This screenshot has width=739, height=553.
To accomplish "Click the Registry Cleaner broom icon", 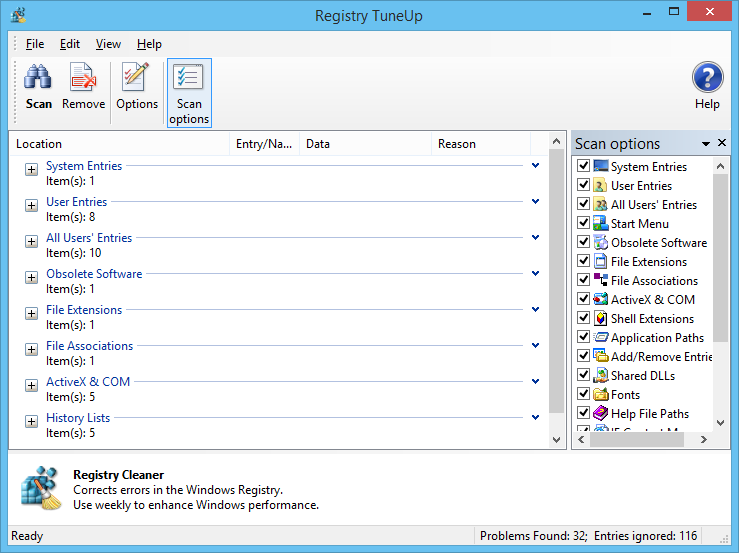I will click(x=41, y=488).
